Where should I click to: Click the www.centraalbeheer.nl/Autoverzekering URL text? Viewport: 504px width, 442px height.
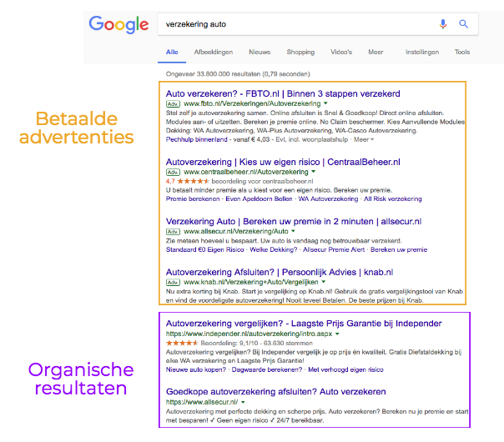click(246, 172)
